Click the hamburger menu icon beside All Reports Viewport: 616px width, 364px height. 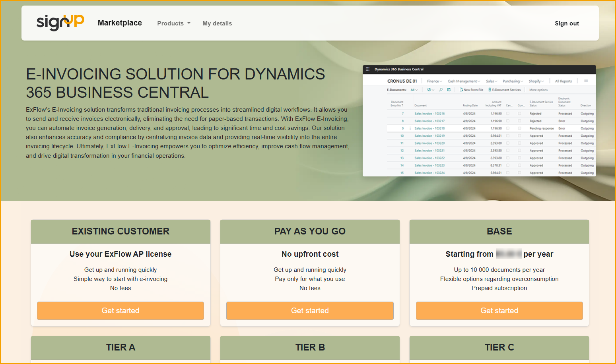pyautogui.click(x=586, y=81)
